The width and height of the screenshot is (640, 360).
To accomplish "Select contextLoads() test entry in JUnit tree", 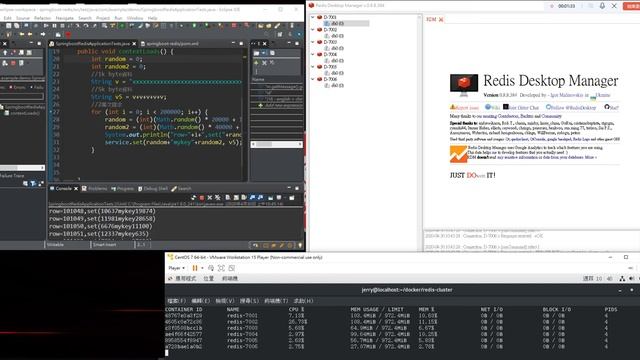I will pos(23,113).
